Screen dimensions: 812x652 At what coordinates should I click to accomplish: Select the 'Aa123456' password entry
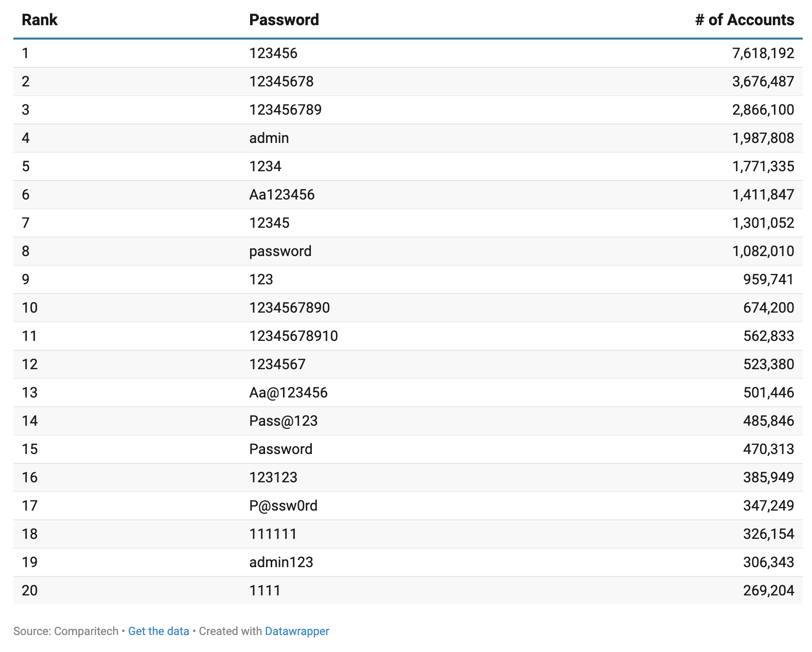[x=282, y=195]
